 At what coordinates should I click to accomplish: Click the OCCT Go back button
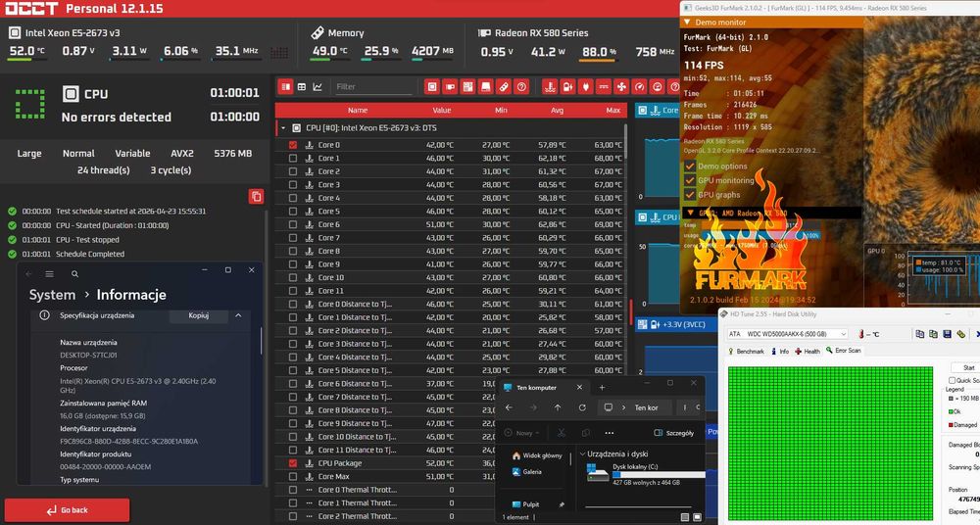[67, 510]
